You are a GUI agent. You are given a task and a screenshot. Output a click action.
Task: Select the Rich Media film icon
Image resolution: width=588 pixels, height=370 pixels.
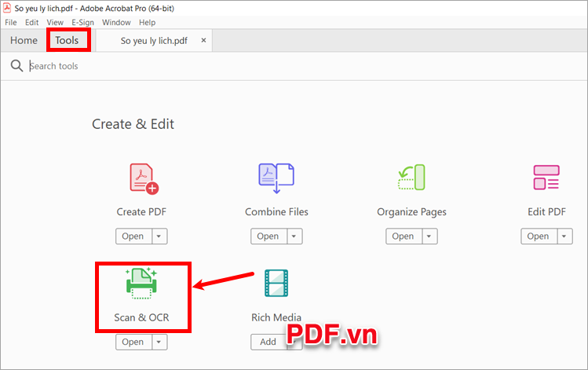coord(276,284)
